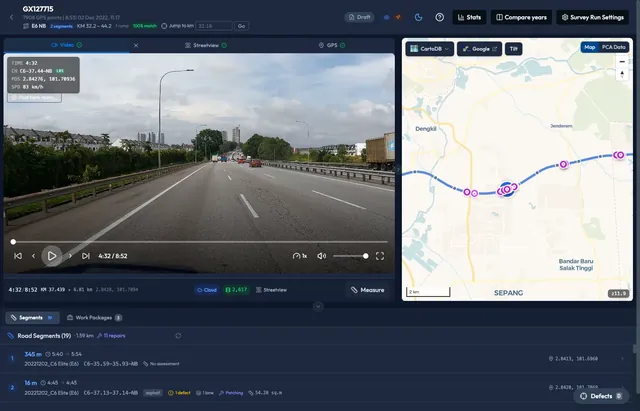640x411 pixels.
Task: Open Survey Run Settings
Action: (x=593, y=17)
